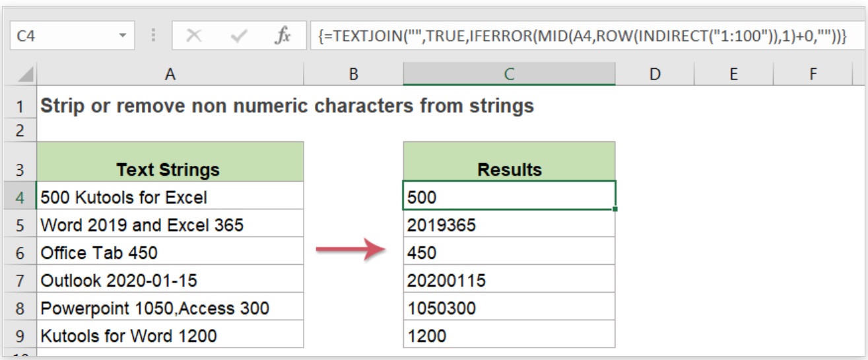
Task: Select row 4 header
Action: pyautogui.click(x=20, y=196)
